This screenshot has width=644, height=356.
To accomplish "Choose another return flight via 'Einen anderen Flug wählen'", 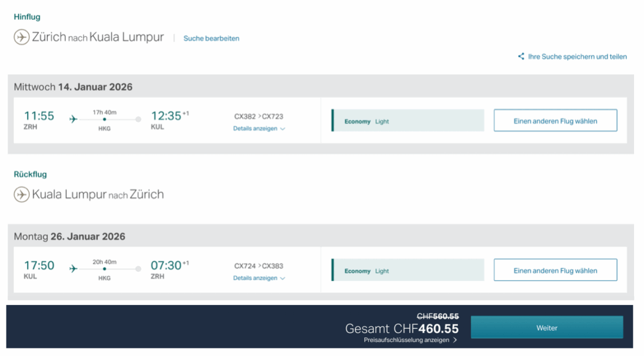I will click(x=555, y=271).
